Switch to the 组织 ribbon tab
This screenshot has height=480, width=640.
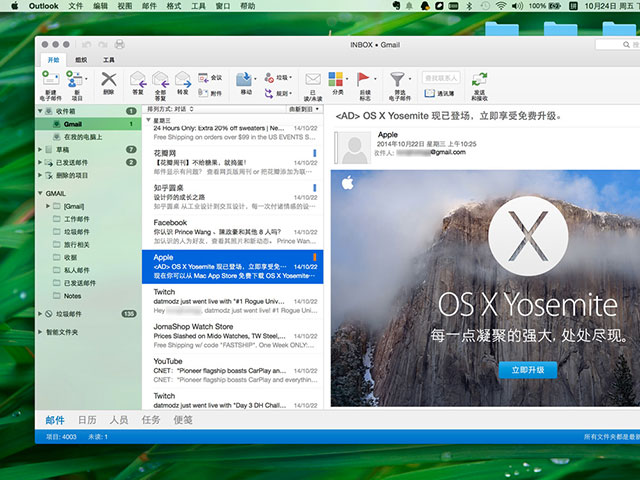pos(81,60)
